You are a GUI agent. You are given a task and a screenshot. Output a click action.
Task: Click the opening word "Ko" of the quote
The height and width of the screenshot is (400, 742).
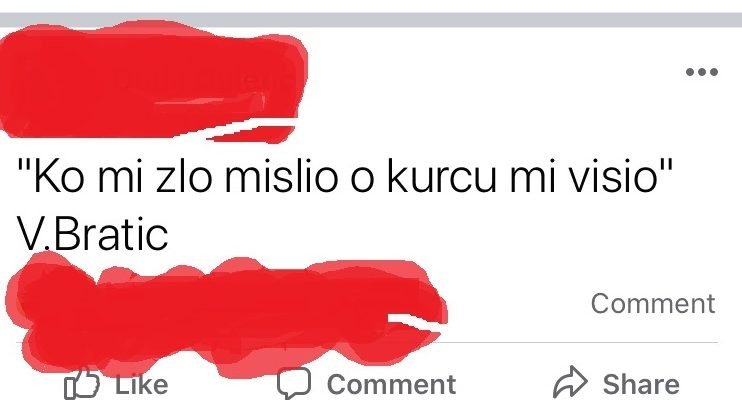pyautogui.click(x=58, y=177)
